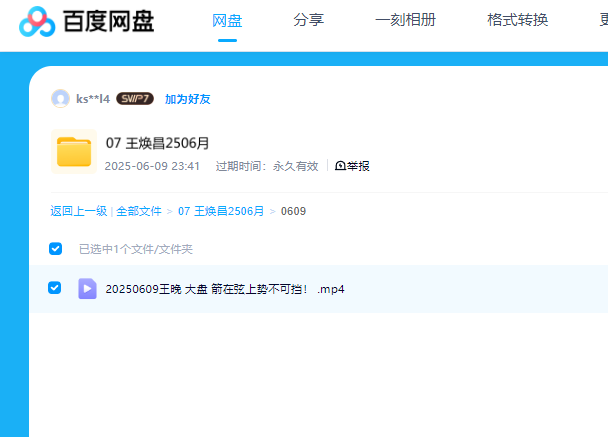Open the 格式转换 tab
This screenshot has width=608, height=437.
click(517, 20)
